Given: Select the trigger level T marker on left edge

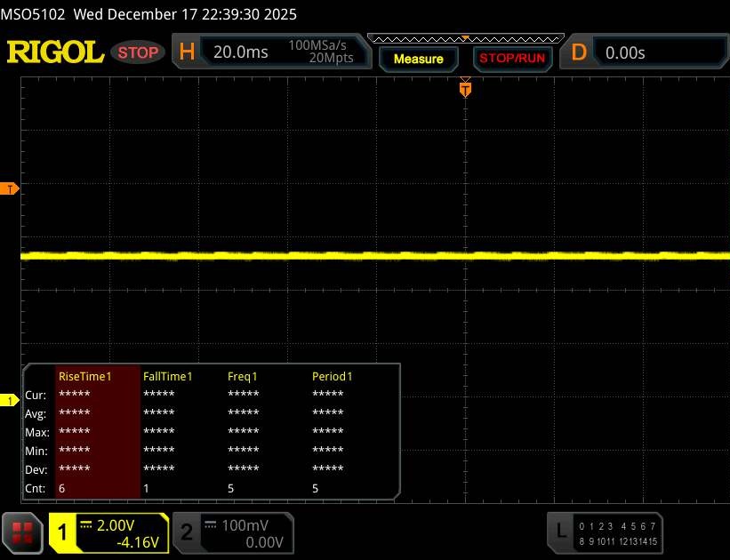Looking at the screenshot, I should (10, 188).
